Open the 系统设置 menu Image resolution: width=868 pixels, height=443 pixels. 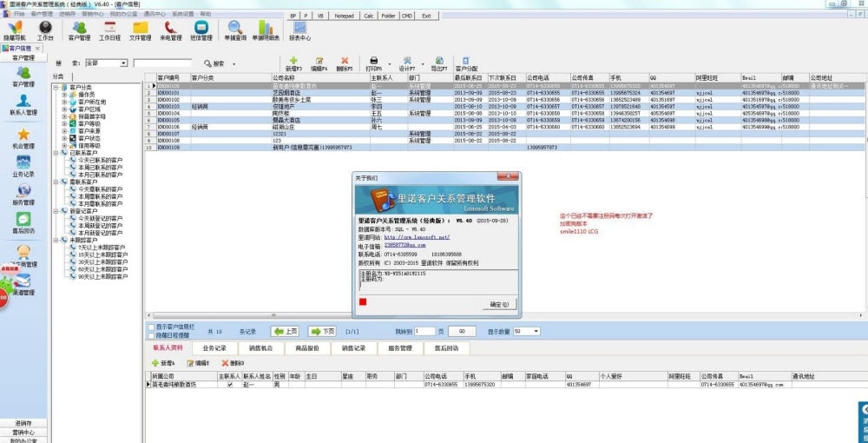[182, 13]
